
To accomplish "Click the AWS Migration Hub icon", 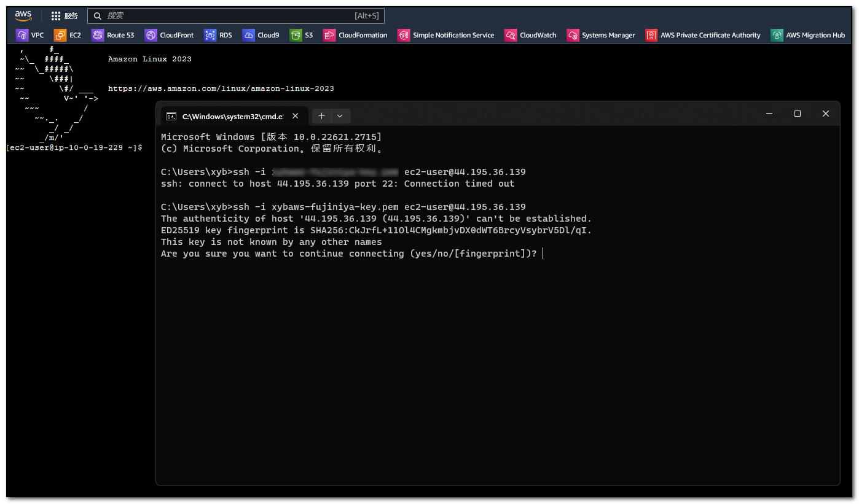I will tap(777, 36).
